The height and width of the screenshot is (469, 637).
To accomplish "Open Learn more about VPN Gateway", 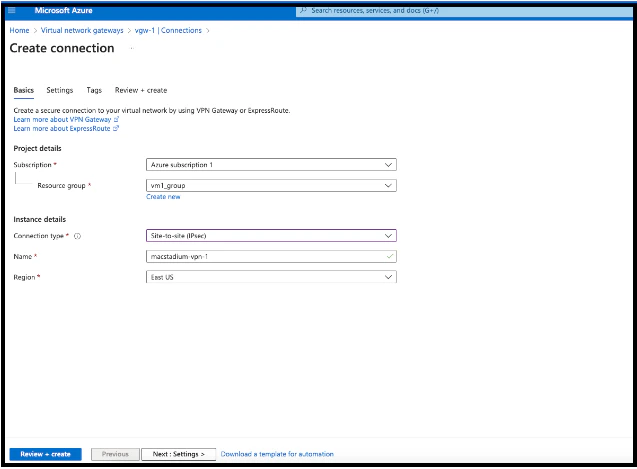I will click(x=62, y=119).
